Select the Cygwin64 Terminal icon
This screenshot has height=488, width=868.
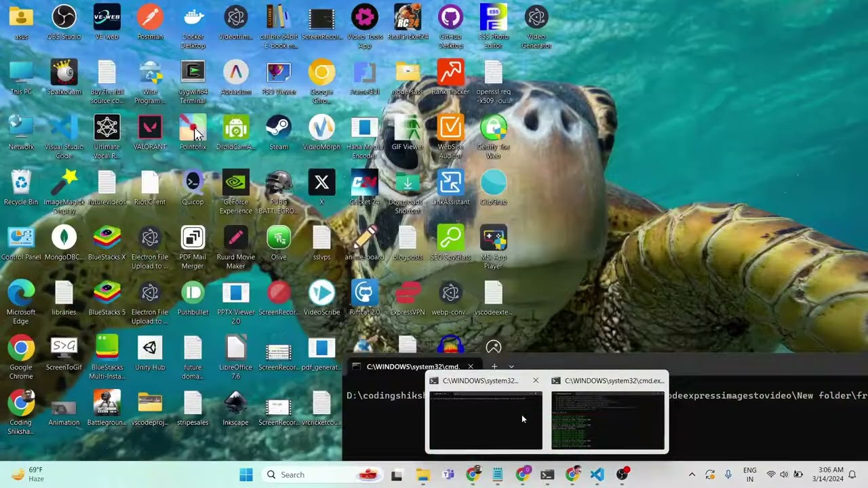tap(193, 81)
